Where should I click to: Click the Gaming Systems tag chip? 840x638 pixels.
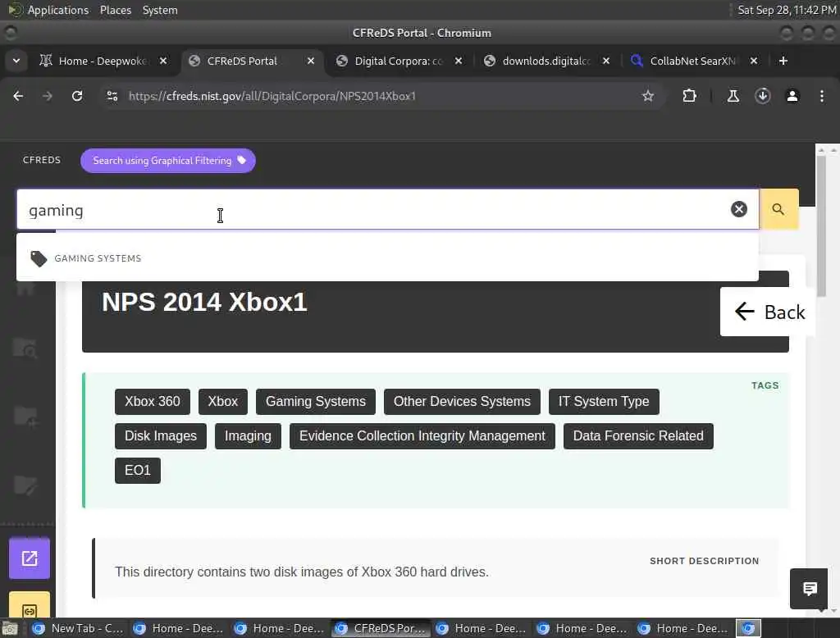pyautogui.click(x=316, y=402)
